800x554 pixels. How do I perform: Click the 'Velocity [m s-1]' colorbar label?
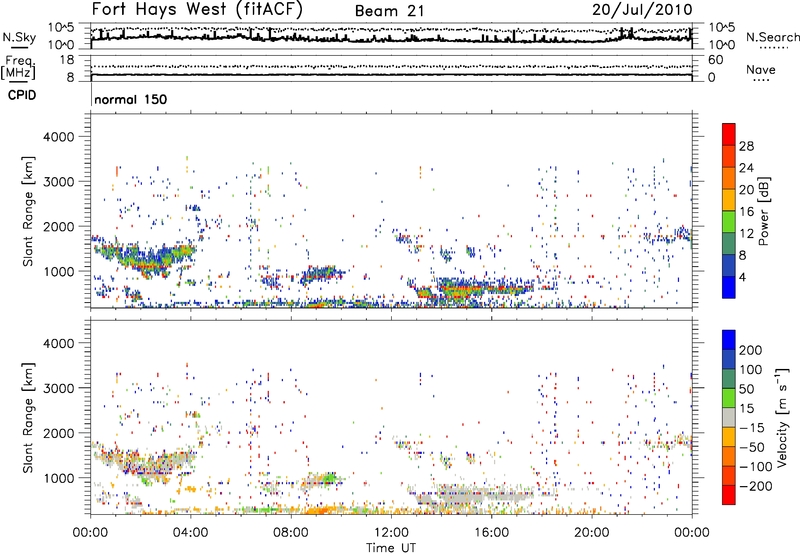[782, 417]
